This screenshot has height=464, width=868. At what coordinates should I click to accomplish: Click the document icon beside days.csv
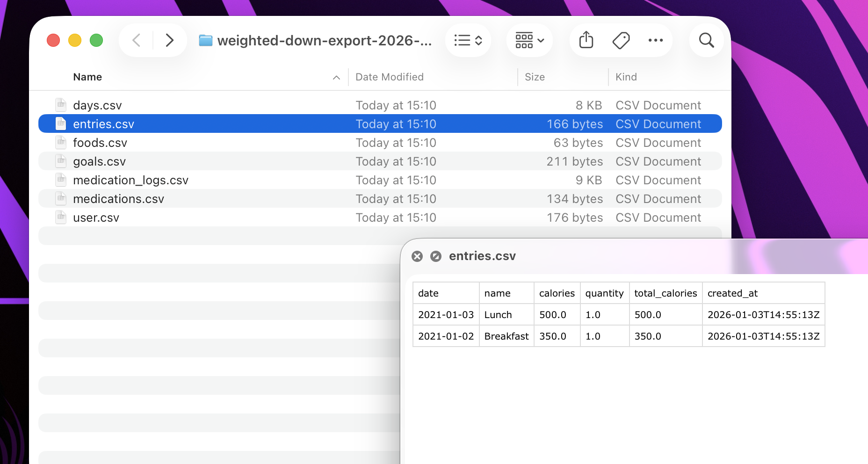click(x=61, y=105)
